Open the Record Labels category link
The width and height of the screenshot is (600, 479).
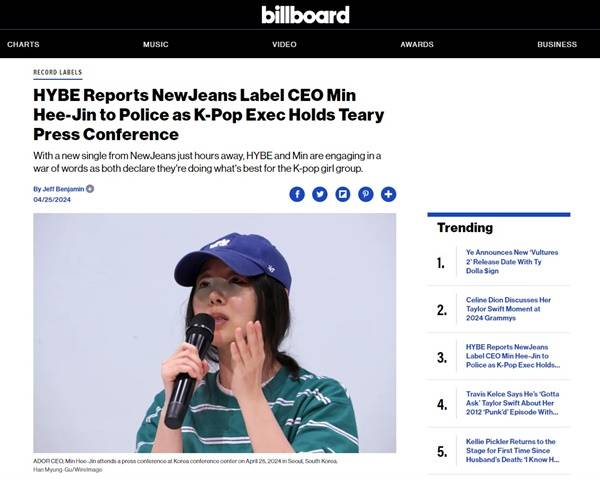[58, 72]
